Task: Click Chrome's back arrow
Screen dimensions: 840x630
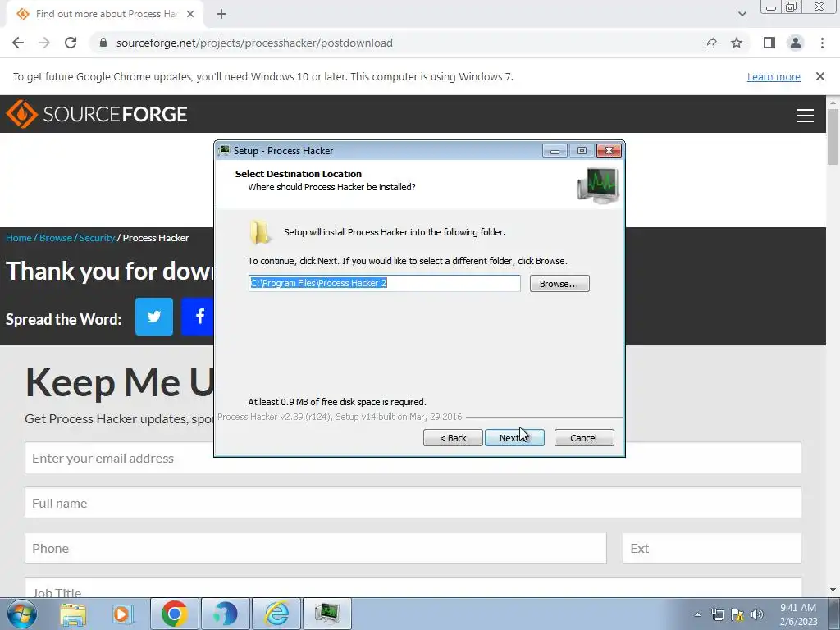Action: coord(18,43)
